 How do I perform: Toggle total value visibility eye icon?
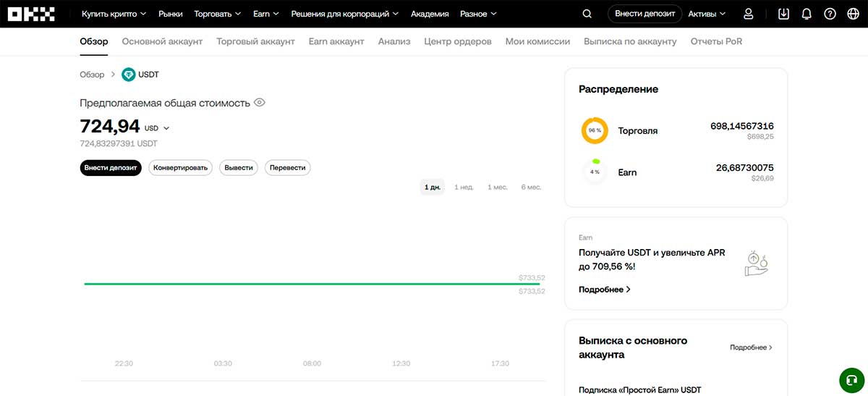(260, 103)
